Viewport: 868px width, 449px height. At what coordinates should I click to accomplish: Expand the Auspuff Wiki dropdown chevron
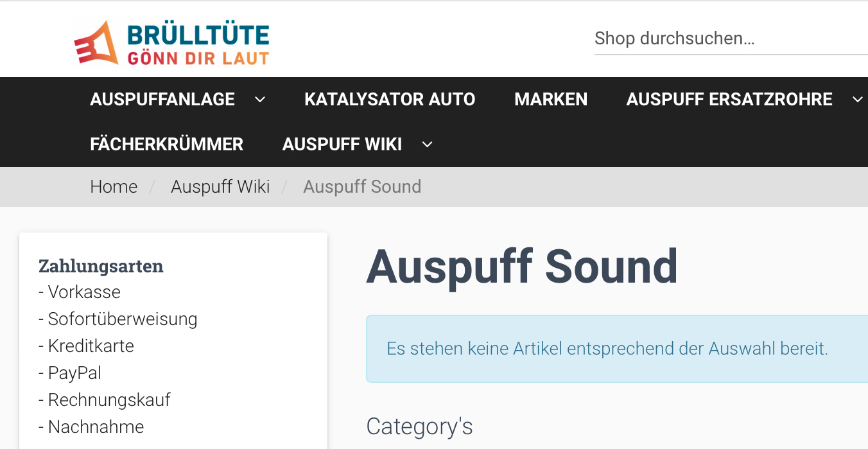point(428,145)
